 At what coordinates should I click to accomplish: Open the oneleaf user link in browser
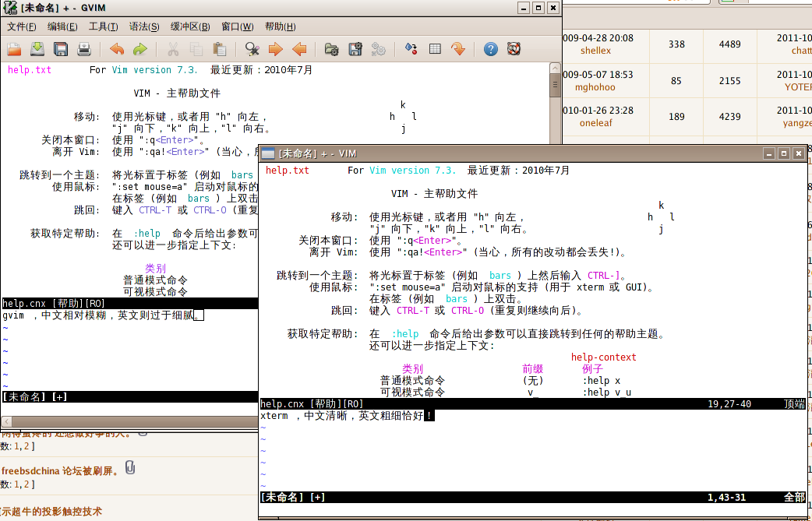point(596,122)
